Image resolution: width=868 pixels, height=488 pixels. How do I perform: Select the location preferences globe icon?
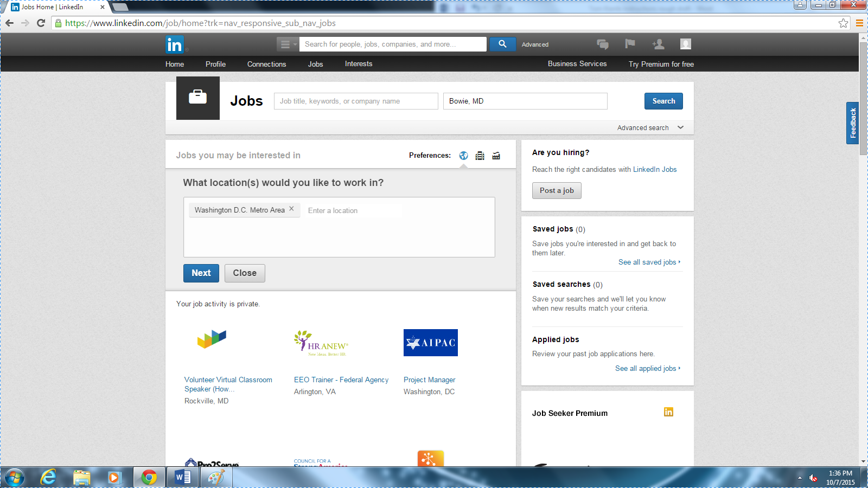coord(463,156)
